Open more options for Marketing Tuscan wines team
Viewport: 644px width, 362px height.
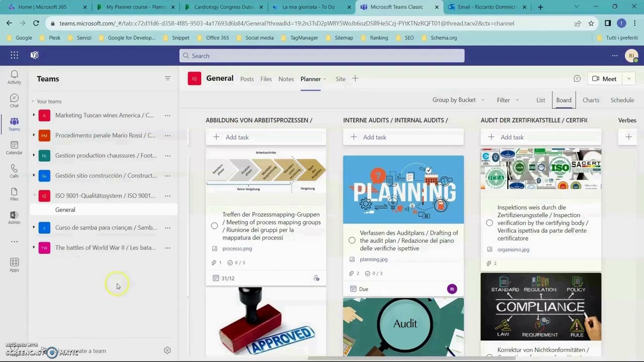[x=168, y=115]
